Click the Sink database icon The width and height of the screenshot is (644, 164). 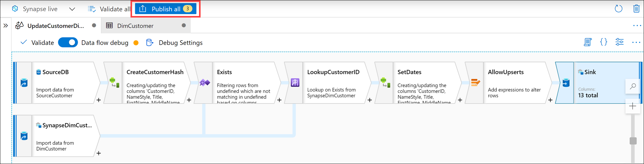(566, 83)
